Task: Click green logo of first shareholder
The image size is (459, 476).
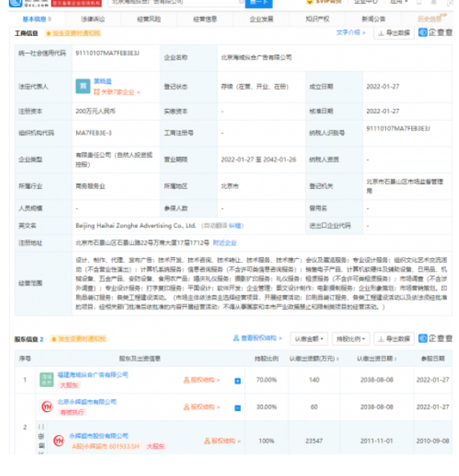Action: (46, 380)
